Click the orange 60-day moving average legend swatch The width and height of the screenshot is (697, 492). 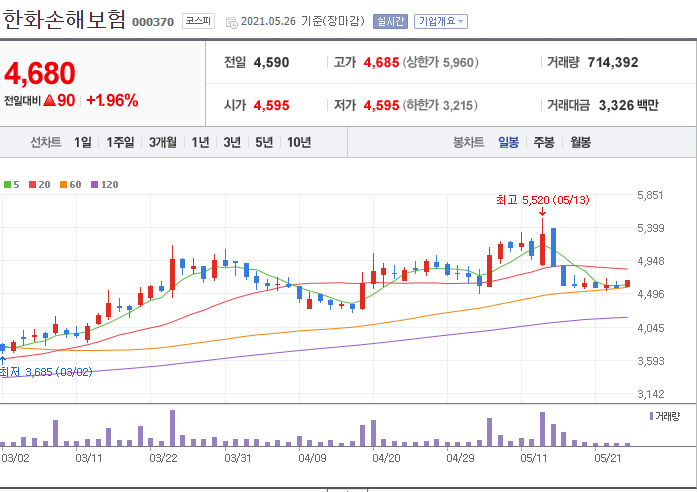click(x=64, y=184)
